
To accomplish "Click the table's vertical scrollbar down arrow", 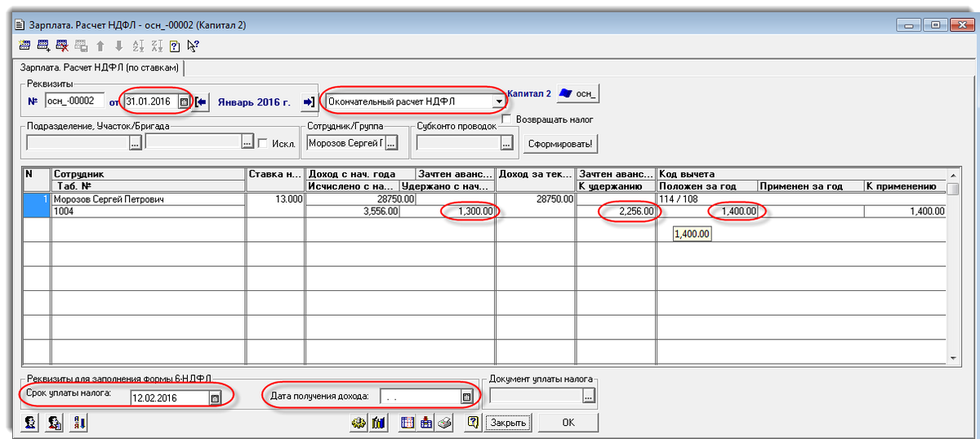I will click(x=951, y=357).
